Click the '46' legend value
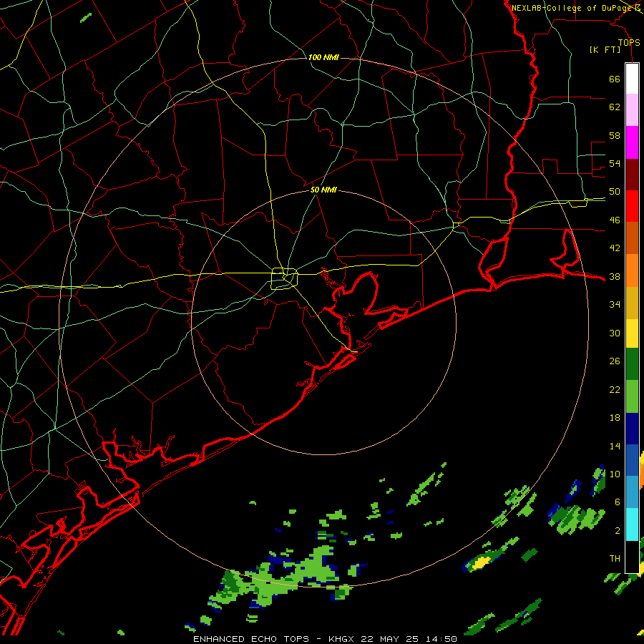 point(615,220)
